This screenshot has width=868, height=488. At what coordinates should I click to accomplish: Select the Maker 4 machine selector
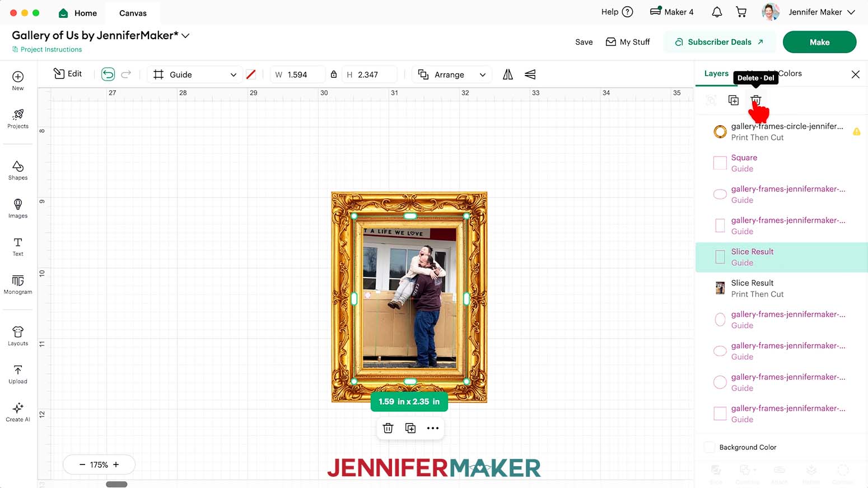point(671,12)
